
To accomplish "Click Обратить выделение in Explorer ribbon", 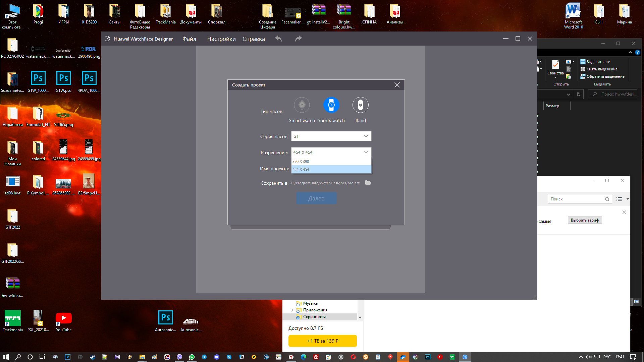I will tap(602, 76).
